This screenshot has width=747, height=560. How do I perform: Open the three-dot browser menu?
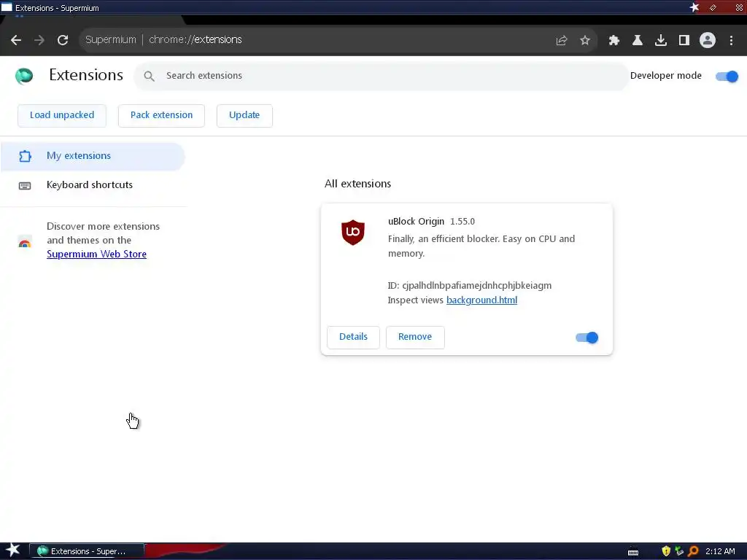tap(731, 41)
